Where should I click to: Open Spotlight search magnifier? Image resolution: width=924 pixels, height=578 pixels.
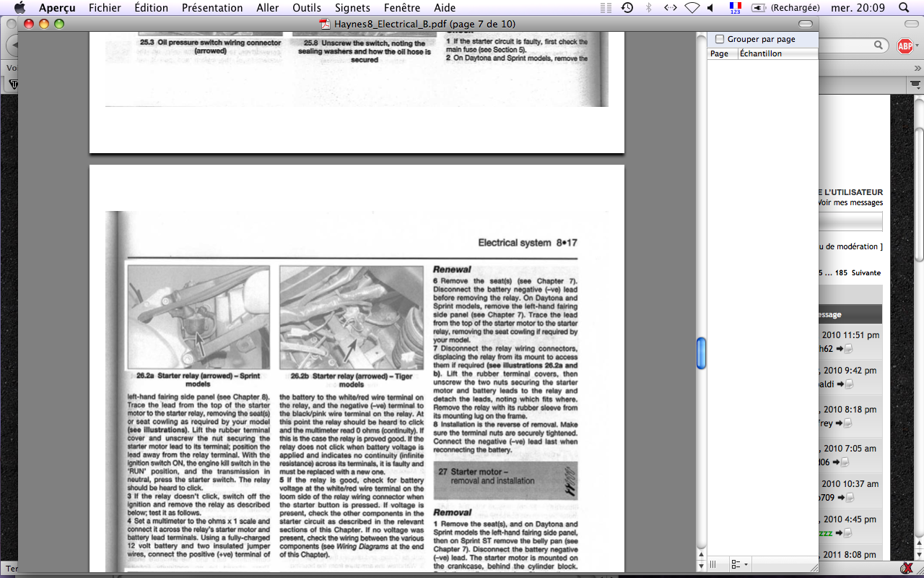(x=904, y=8)
